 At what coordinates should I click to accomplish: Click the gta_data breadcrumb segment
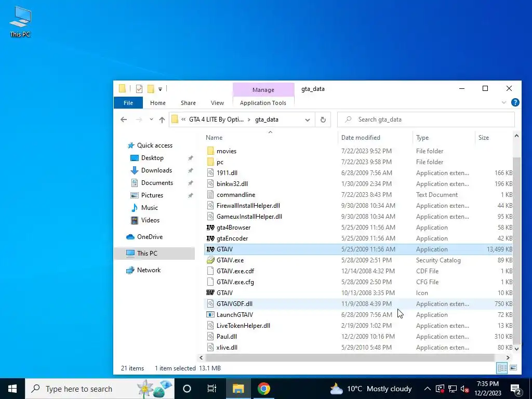point(267,119)
